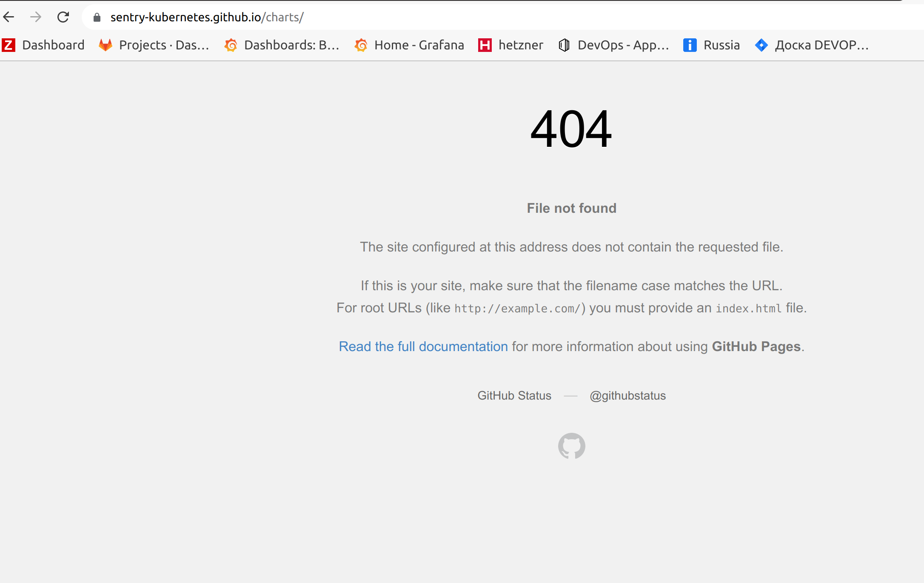
Task: Click the GitHub Octocat logo
Action: [x=571, y=446]
